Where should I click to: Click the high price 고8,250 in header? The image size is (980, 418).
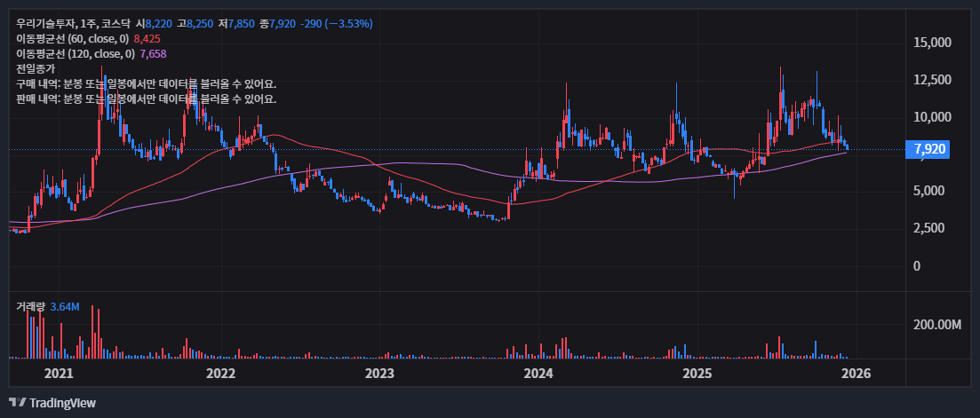195,24
